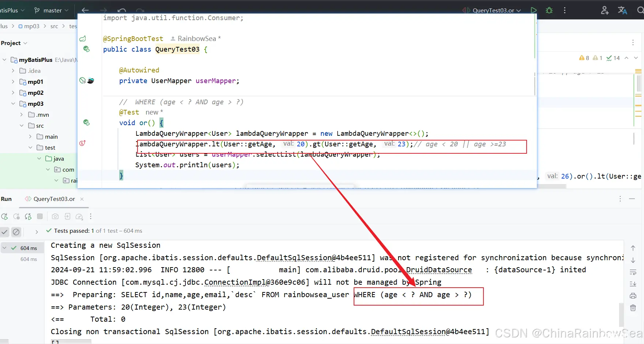Open more run actions in the top toolbar
The height and width of the screenshot is (344, 644).
[x=565, y=10]
